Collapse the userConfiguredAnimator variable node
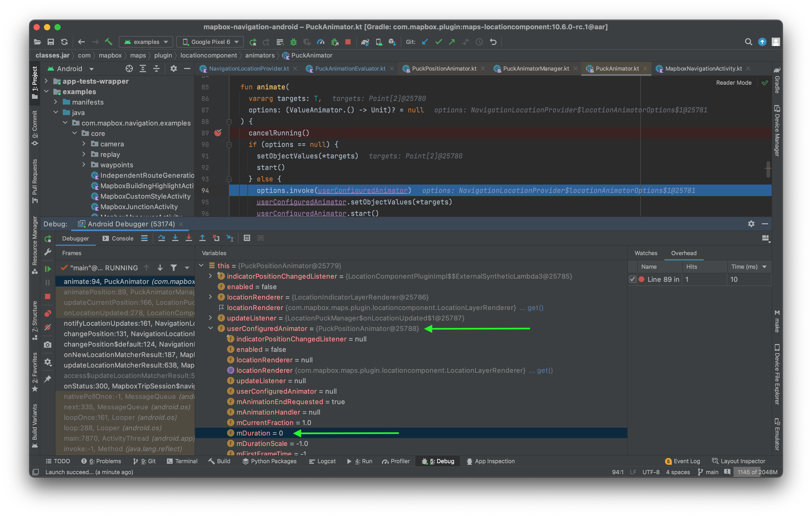Viewport: 812px width, 516px height. [211, 328]
